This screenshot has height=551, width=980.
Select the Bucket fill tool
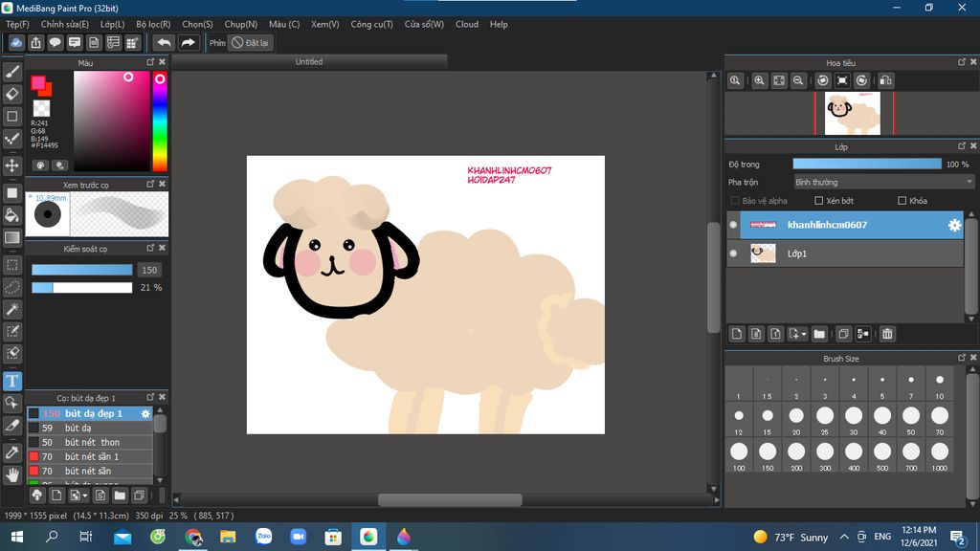[12, 214]
